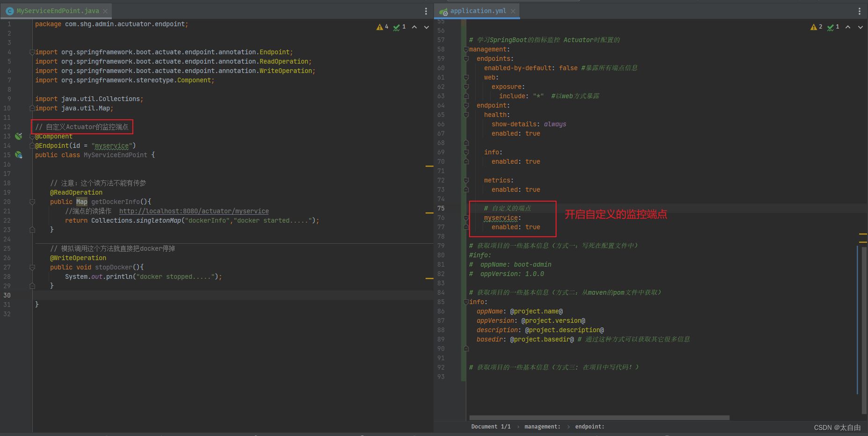
Task: Click the Spring bean gutter icon beside @Component
Action: pyautogui.click(x=18, y=136)
